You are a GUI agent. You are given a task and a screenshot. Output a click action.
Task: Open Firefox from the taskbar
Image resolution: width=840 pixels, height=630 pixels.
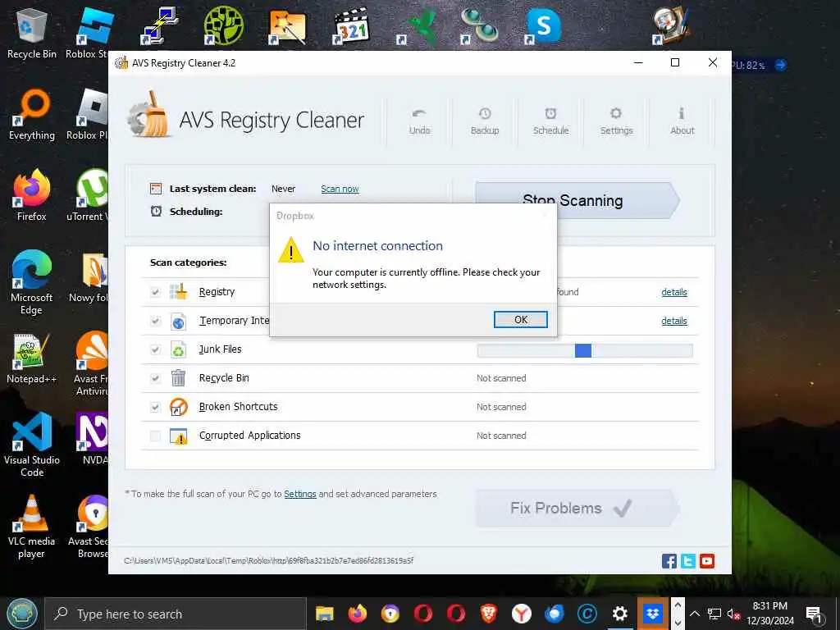pyautogui.click(x=358, y=614)
